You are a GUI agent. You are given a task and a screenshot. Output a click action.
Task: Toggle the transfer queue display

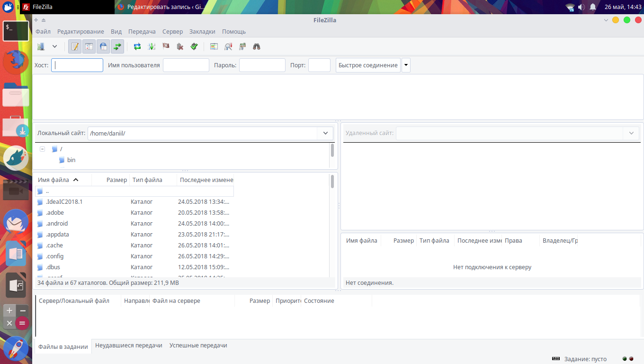coord(117,46)
